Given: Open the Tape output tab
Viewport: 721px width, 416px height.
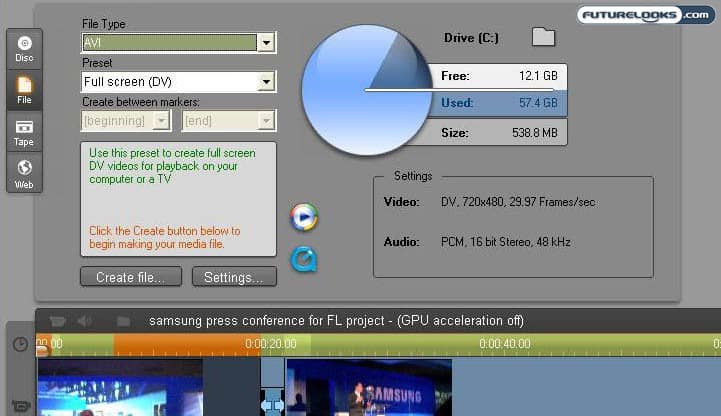Looking at the screenshot, I should tap(25, 133).
